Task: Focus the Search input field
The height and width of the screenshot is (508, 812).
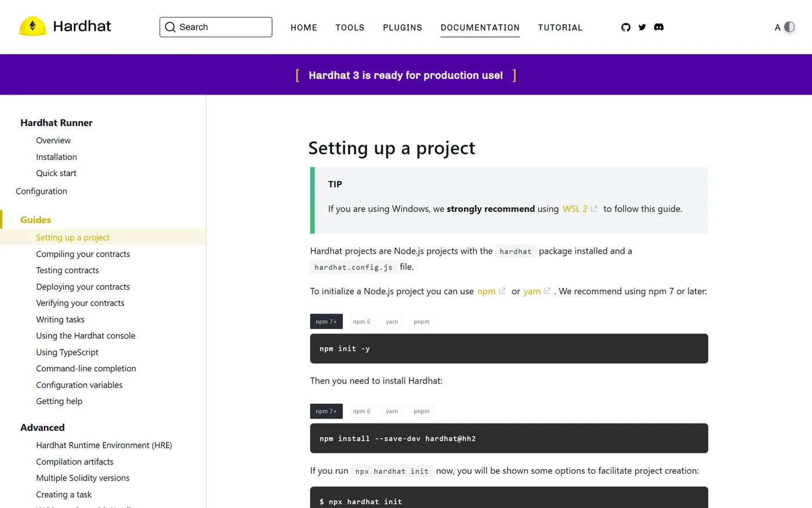Action: click(x=216, y=27)
